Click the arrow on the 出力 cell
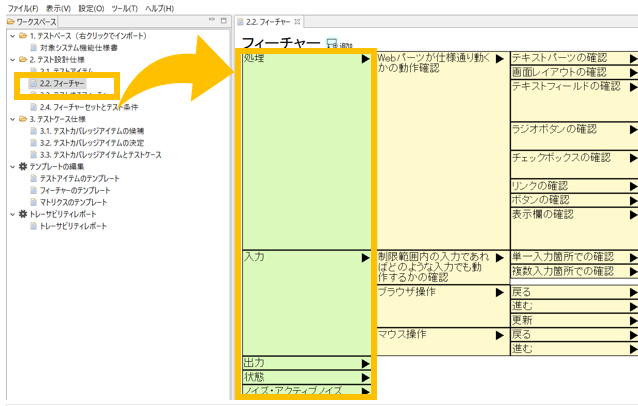The width and height of the screenshot is (638, 406). click(365, 363)
